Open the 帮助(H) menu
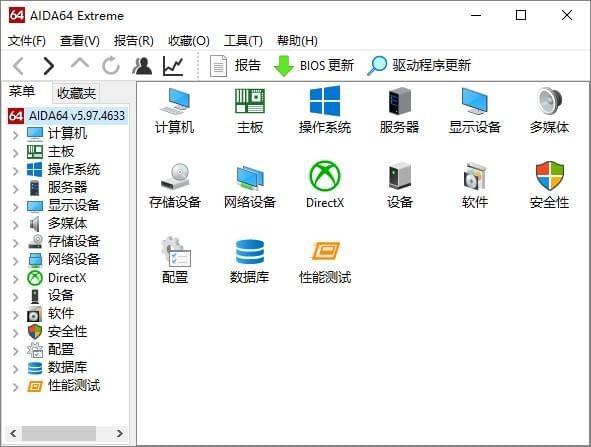This screenshot has height=447, width=591. pyautogui.click(x=297, y=40)
